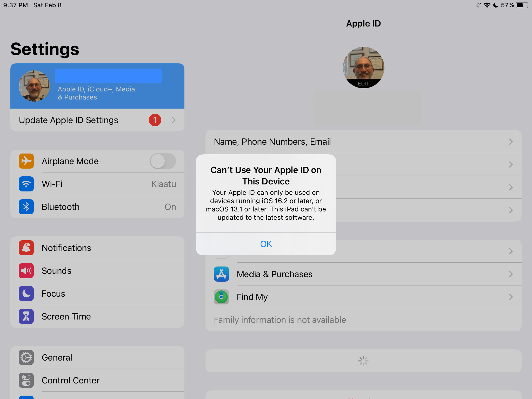This screenshot has width=532, height=399.
Task: Tap the Media & Purchases App Store icon
Action: coord(221,274)
